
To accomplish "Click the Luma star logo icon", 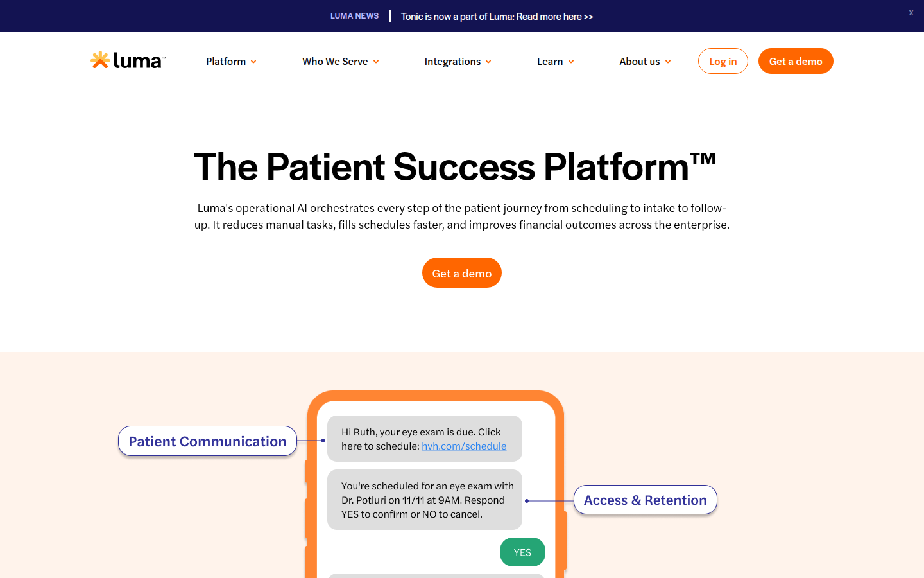I will (x=99, y=60).
